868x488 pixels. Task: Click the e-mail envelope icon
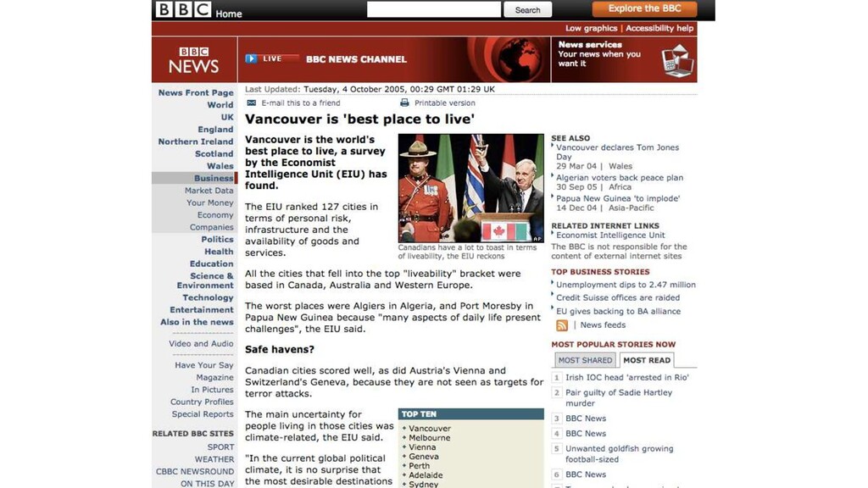tap(251, 103)
